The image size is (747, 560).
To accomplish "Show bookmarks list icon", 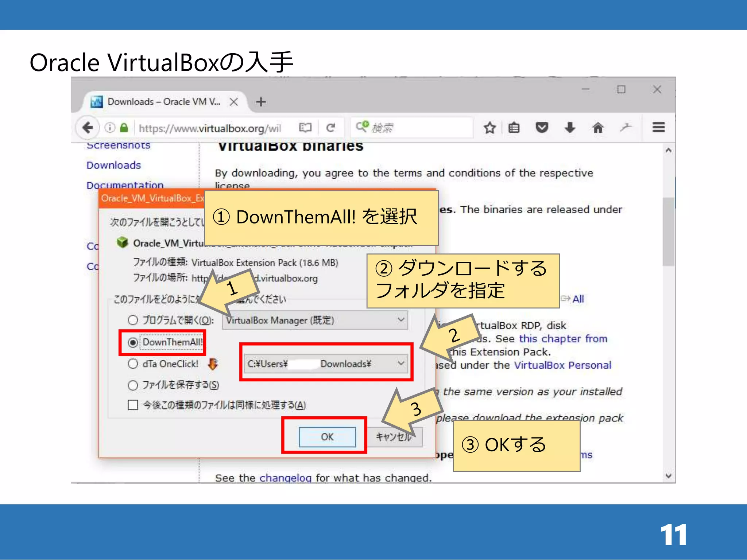I will point(514,128).
